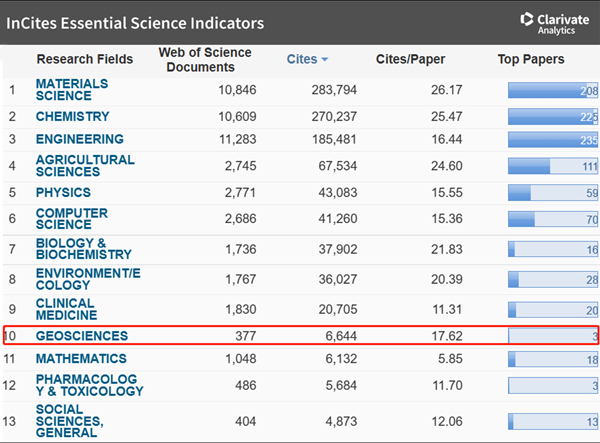Sort by Cites column dropdown arrow

(324, 60)
